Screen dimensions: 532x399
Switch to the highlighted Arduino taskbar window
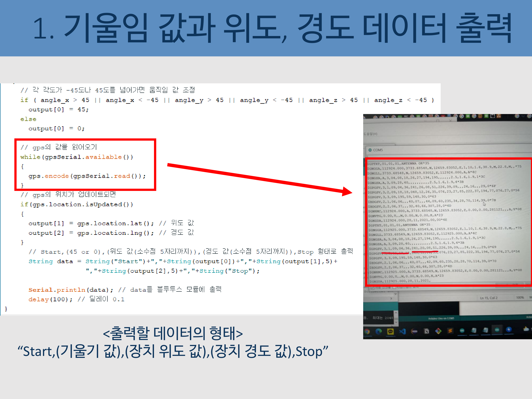(497, 330)
